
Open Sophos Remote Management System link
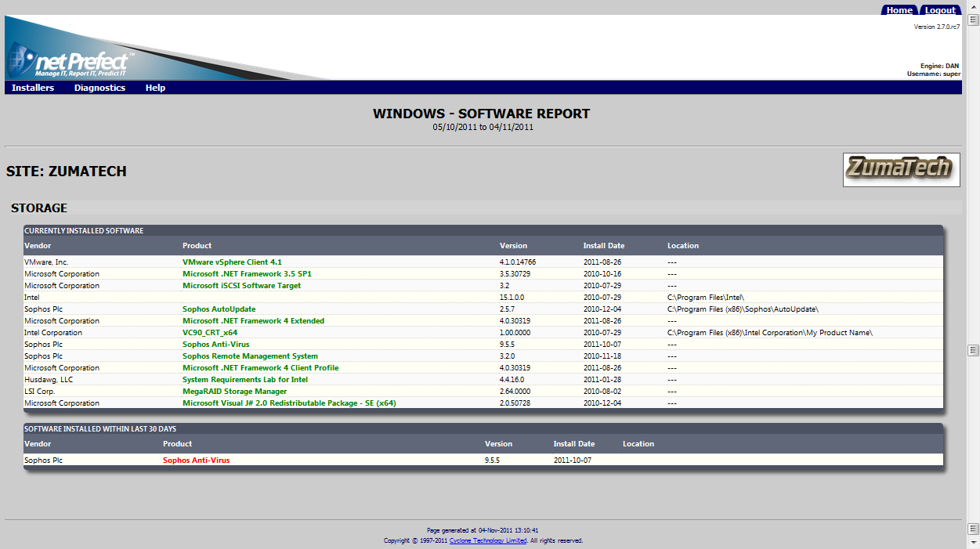(x=250, y=356)
